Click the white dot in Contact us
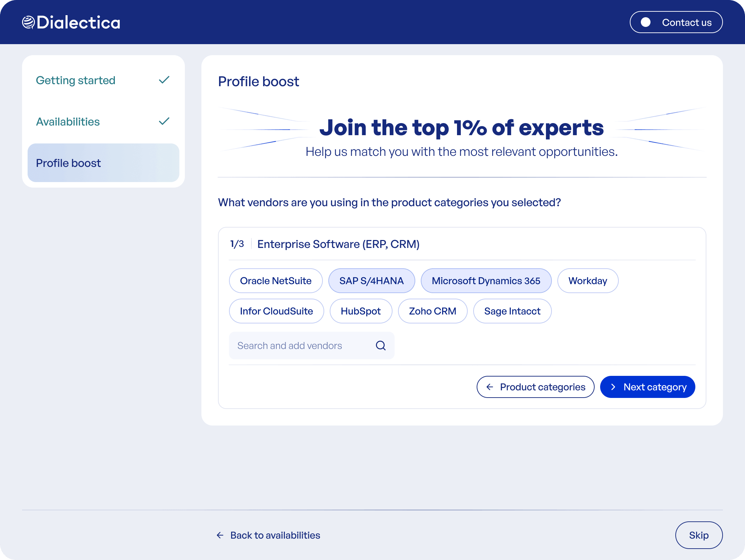 point(646,22)
